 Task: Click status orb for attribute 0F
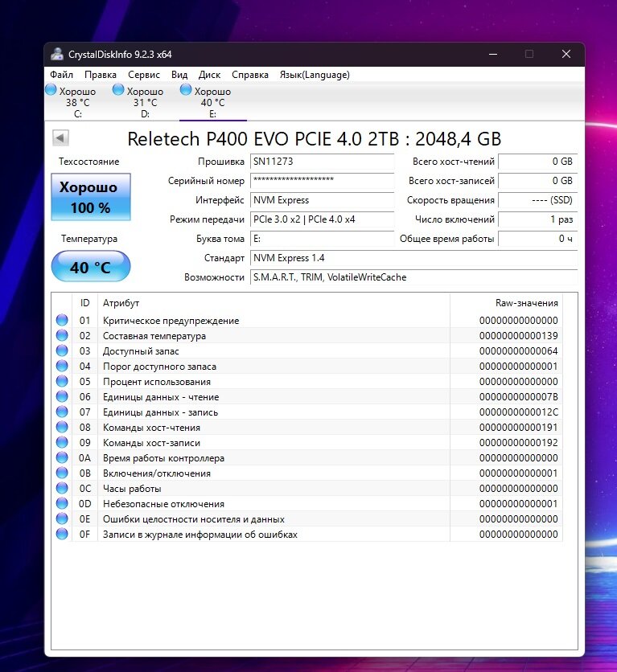click(62, 534)
